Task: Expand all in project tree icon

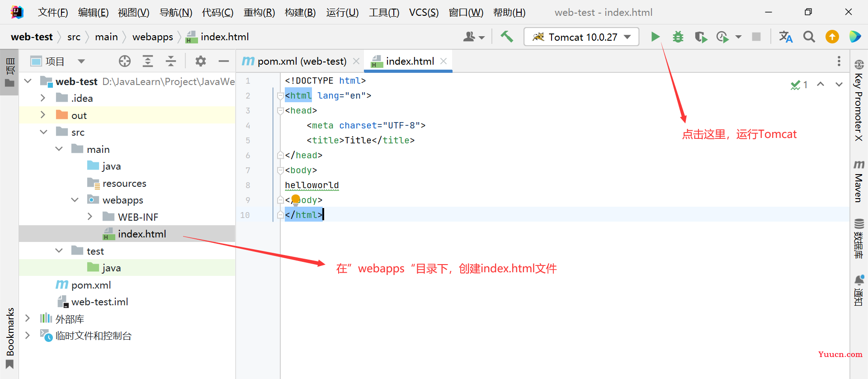Action: (148, 61)
